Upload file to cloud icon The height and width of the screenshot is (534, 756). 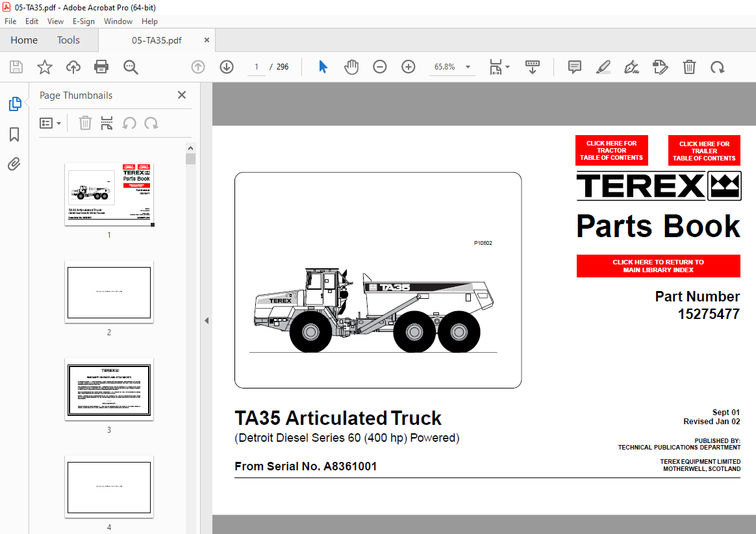(73, 67)
